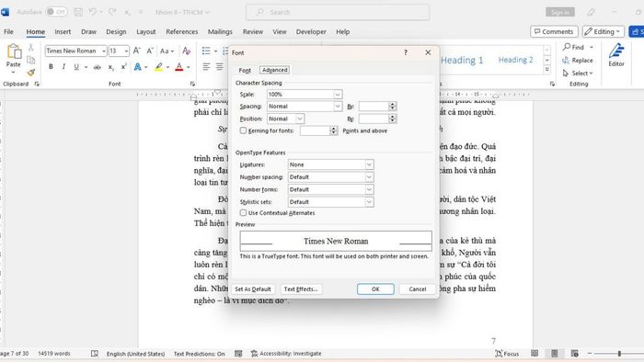Open the References ribbon tab

(181, 31)
